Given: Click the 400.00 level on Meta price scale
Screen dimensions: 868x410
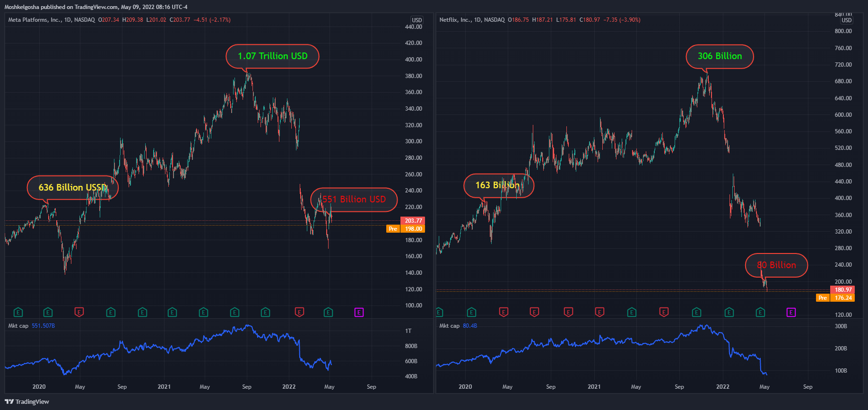Looking at the screenshot, I should (414, 60).
